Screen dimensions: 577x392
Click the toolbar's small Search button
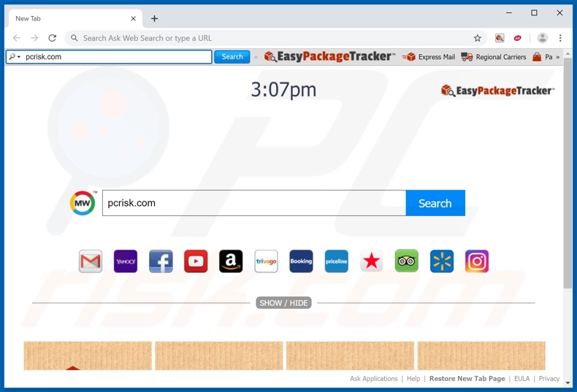tap(232, 57)
